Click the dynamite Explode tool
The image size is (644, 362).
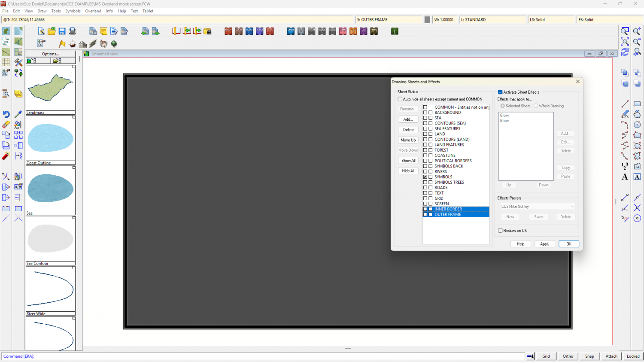6,156
